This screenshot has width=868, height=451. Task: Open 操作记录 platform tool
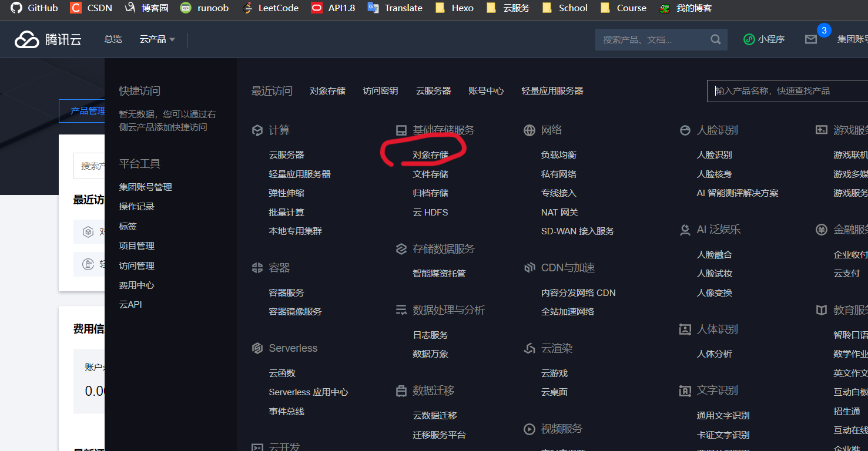tap(136, 207)
